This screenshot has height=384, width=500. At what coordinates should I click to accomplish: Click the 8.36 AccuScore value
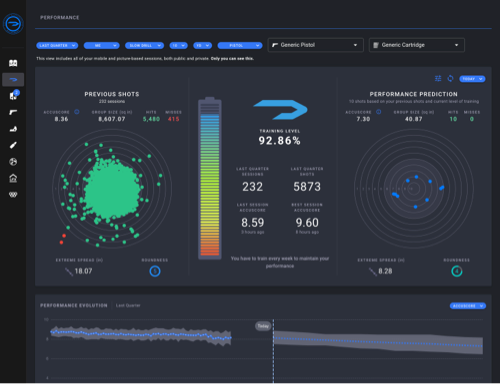(x=61, y=119)
